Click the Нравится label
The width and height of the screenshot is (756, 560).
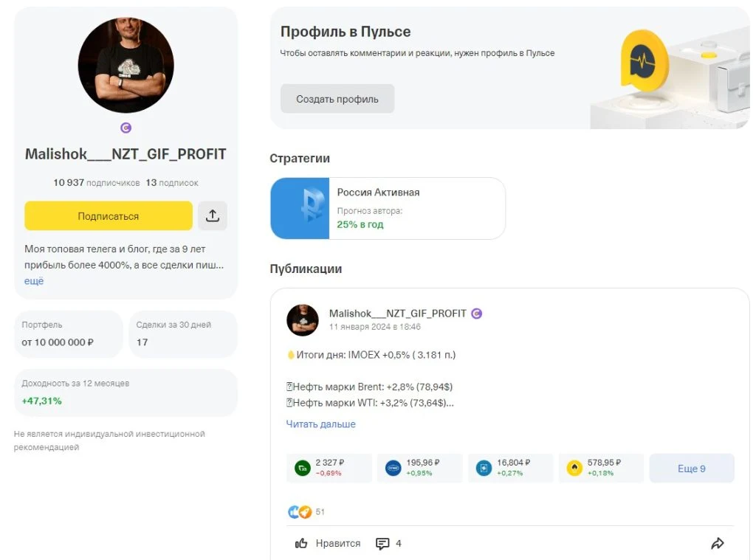point(338,544)
